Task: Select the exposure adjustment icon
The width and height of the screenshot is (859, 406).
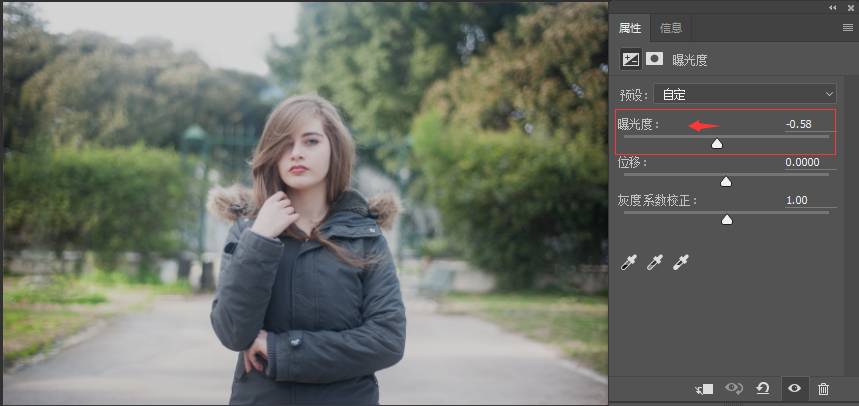Action: click(631, 59)
